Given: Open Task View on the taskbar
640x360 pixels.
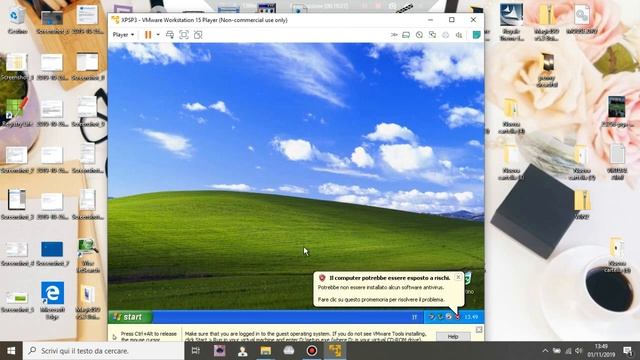Looking at the screenshot, I should pos(196,351).
